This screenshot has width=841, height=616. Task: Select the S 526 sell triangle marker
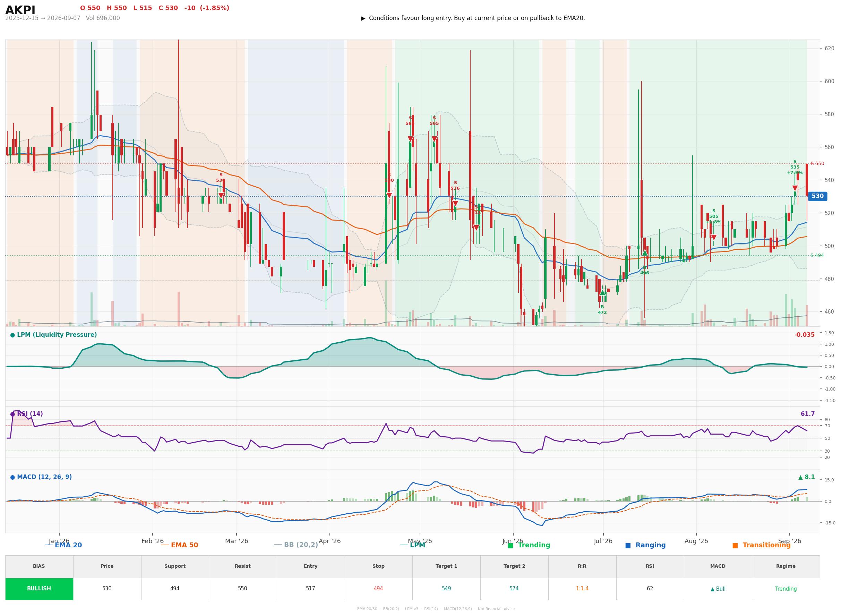coord(455,204)
